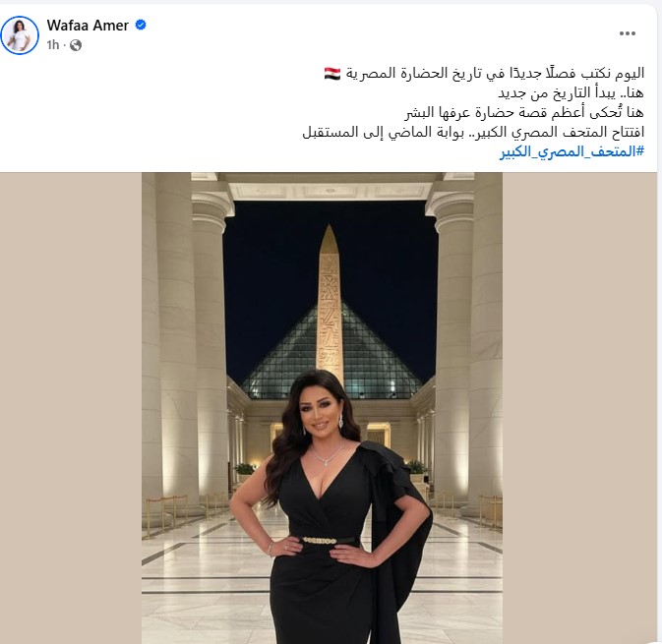The height and width of the screenshot is (644, 662).
Task: Click the post line starting with اليوم نكتب
Action: coord(484,74)
